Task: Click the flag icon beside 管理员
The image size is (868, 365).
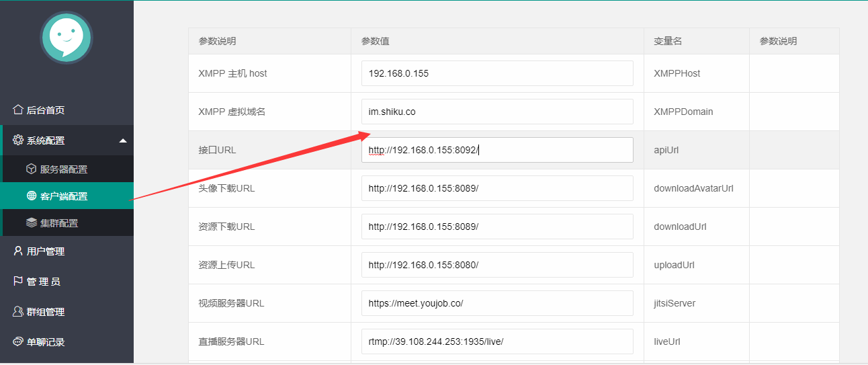Action: click(18, 281)
